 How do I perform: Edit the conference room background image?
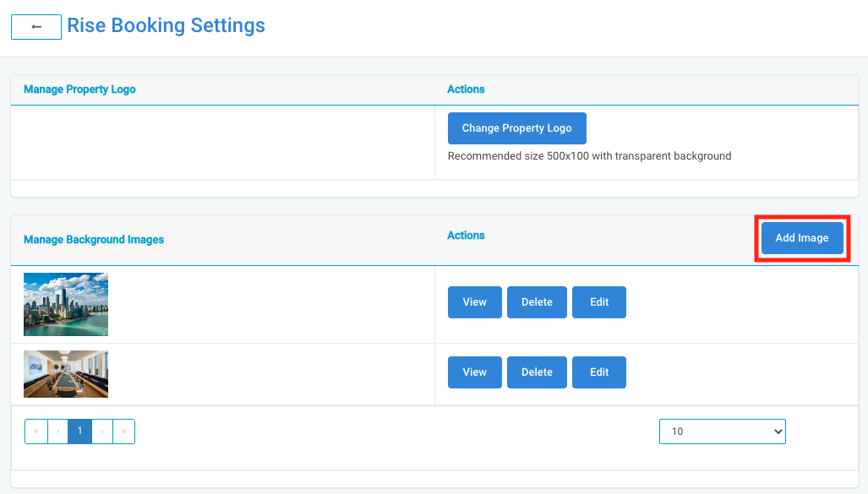tap(598, 372)
